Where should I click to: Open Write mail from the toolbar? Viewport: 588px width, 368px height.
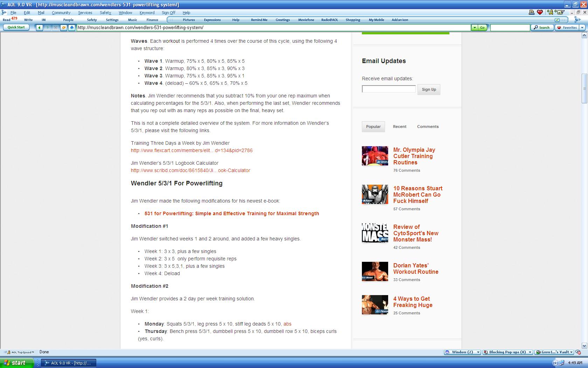28,20
